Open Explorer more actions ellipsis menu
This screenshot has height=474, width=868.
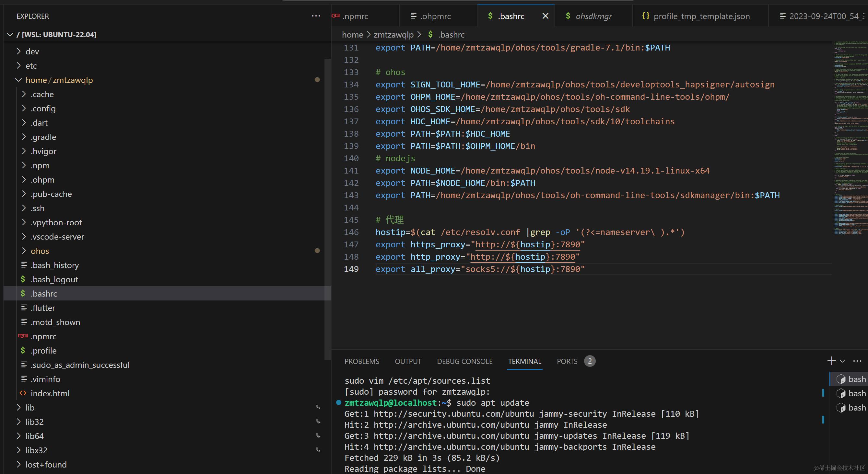316,16
